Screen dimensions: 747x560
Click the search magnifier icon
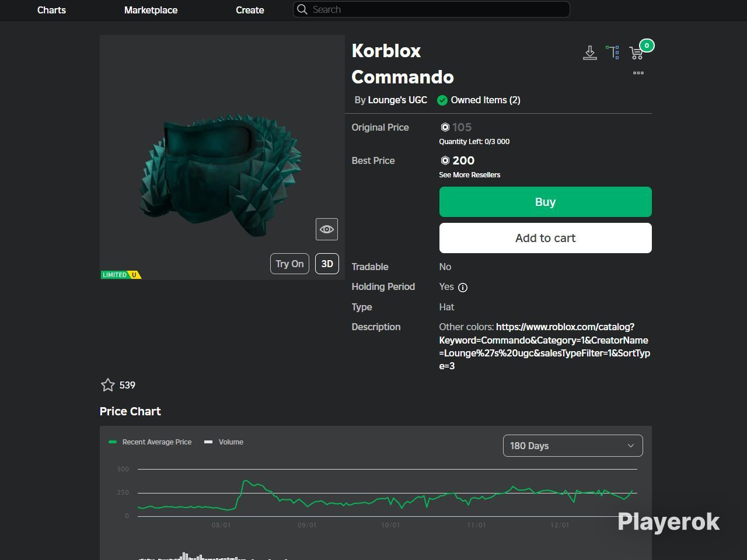coord(302,9)
